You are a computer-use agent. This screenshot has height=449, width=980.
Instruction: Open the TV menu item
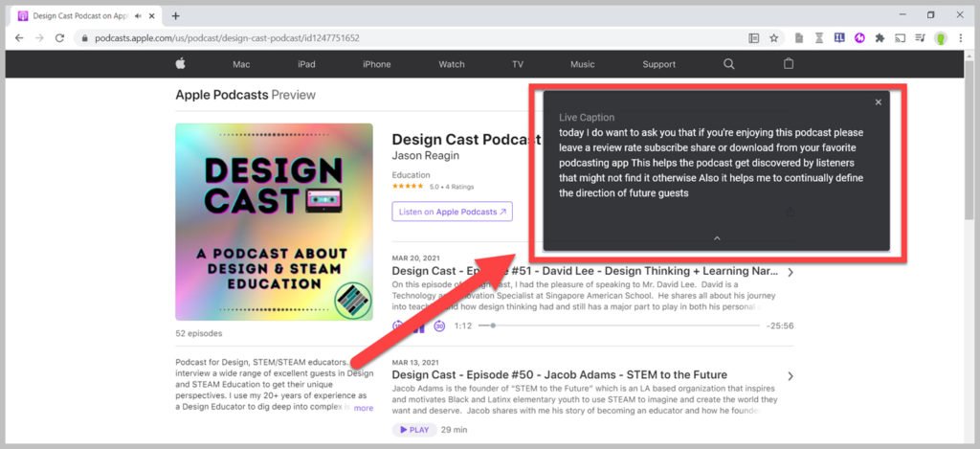(518, 64)
